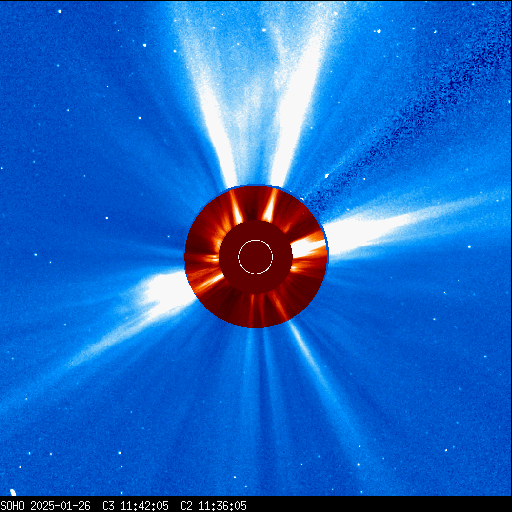The width and height of the screenshot is (512, 512).
Task: Click the bright object in bottom-left corner
Action: pos(13,492)
